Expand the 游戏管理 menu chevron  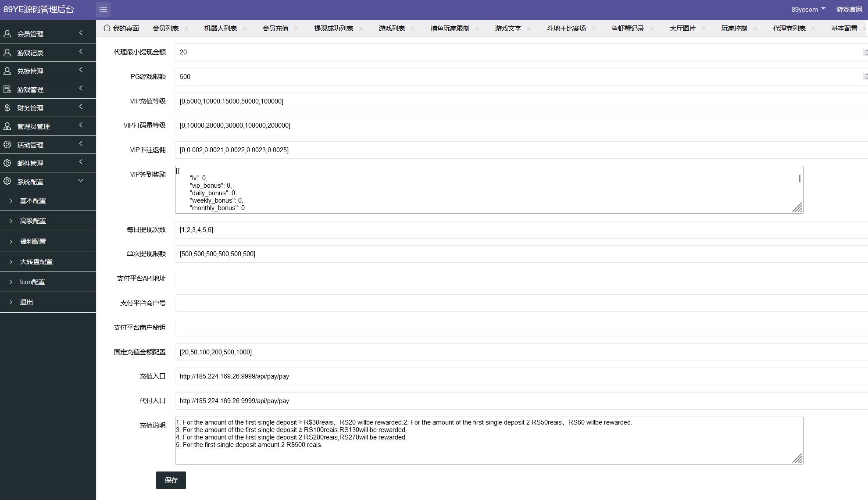tap(81, 89)
